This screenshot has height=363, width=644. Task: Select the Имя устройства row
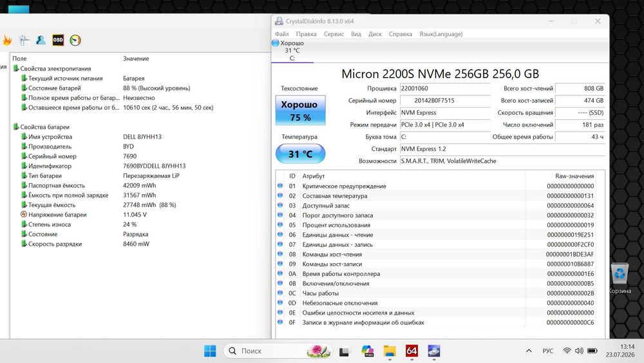[140, 137]
